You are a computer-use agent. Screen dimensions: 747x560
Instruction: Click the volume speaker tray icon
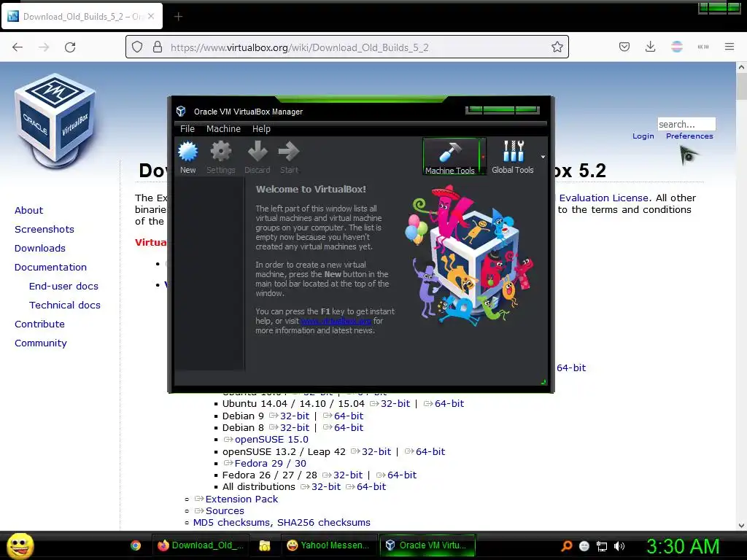pos(619,546)
